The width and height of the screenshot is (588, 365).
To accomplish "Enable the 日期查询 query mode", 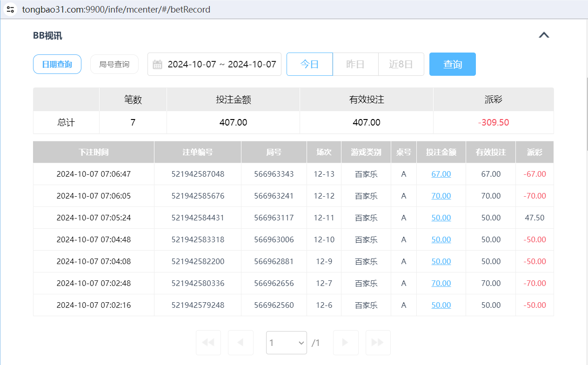I will (57, 64).
